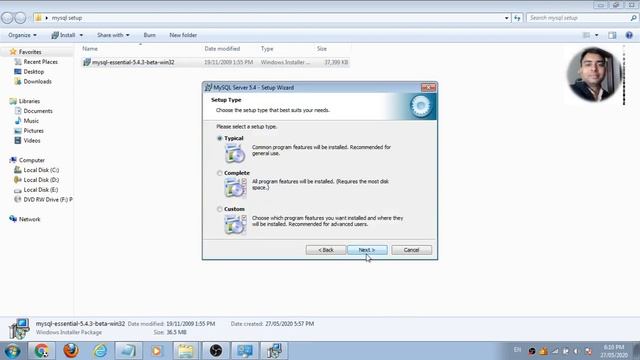
Task: Click the volume icon in system tray
Action: click(x=576, y=351)
